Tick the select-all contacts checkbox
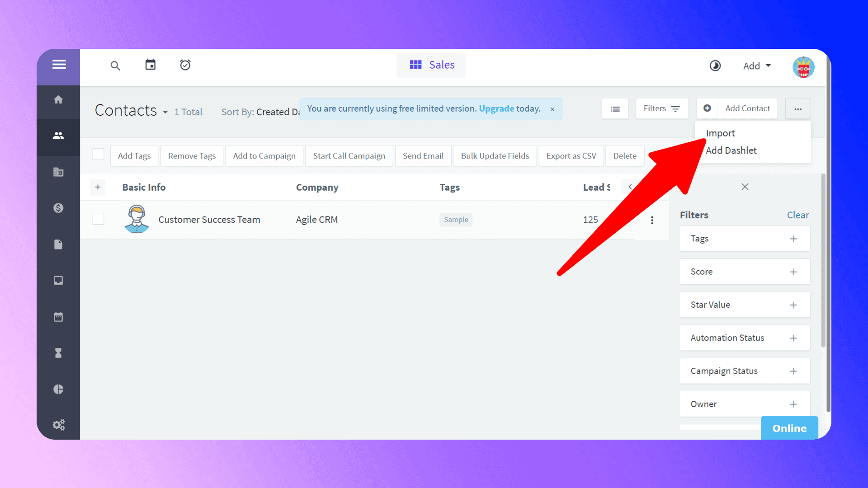 pyautogui.click(x=98, y=155)
